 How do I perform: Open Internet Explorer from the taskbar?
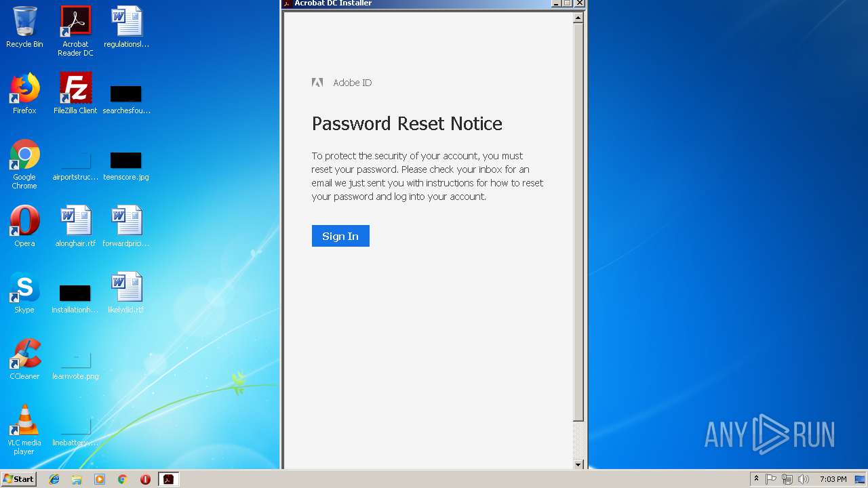pyautogui.click(x=54, y=479)
